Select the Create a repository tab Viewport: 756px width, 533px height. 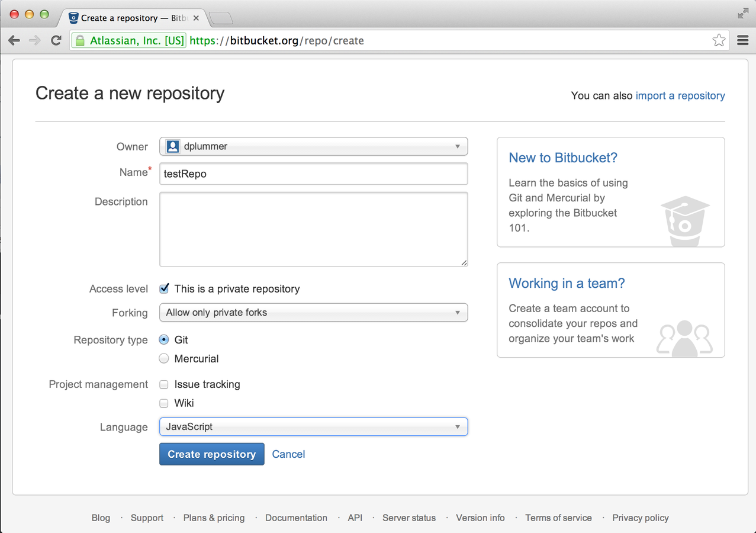(133, 18)
